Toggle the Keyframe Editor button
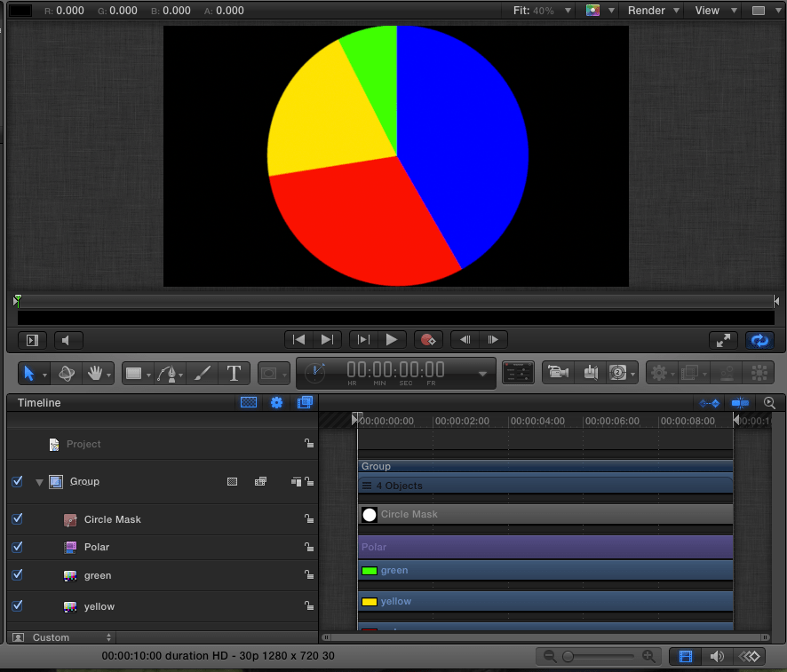 click(750, 656)
